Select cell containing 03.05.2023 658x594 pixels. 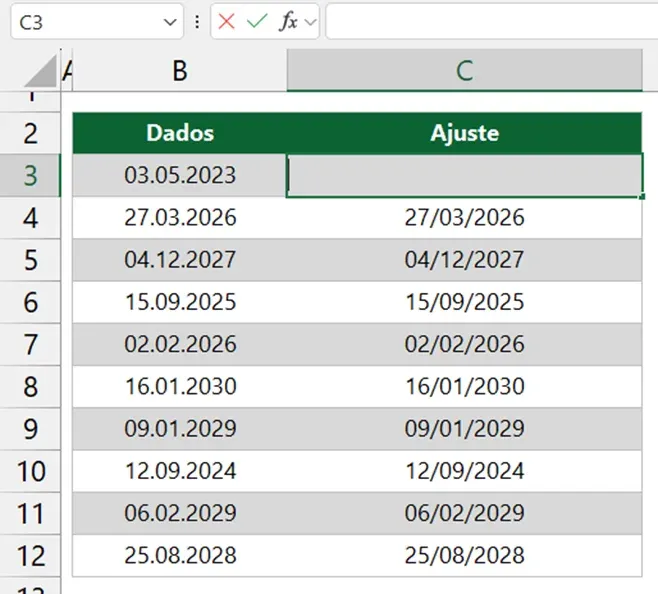coord(180,175)
